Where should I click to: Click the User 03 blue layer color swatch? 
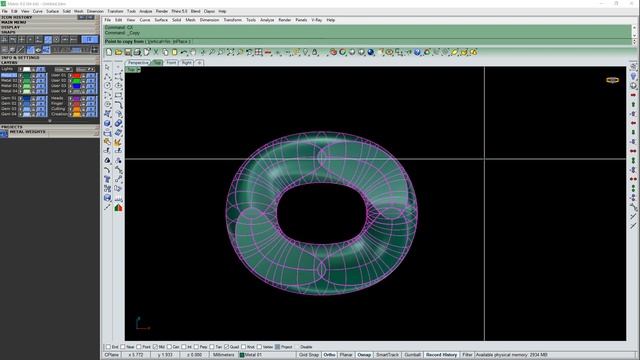click(x=76, y=86)
